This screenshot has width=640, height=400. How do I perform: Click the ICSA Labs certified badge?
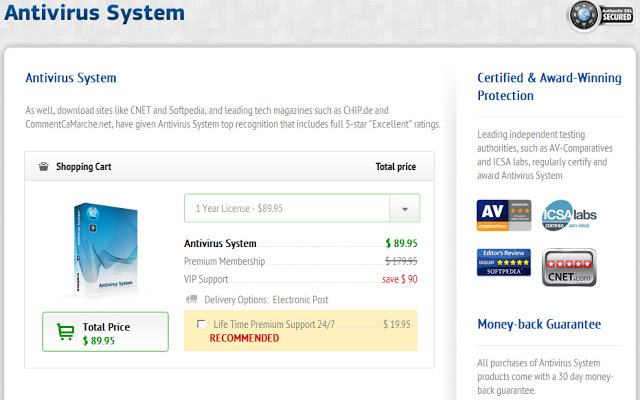tap(569, 215)
